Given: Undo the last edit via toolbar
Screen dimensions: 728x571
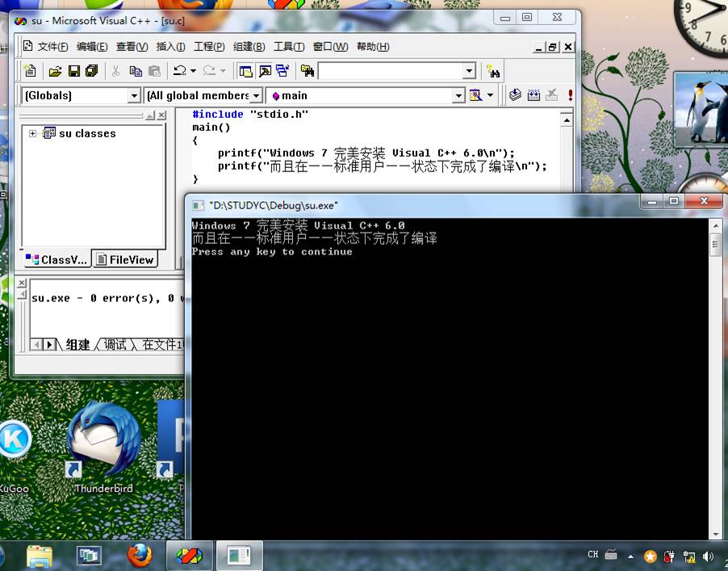Looking at the screenshot, I should click(x=180, y=71).
